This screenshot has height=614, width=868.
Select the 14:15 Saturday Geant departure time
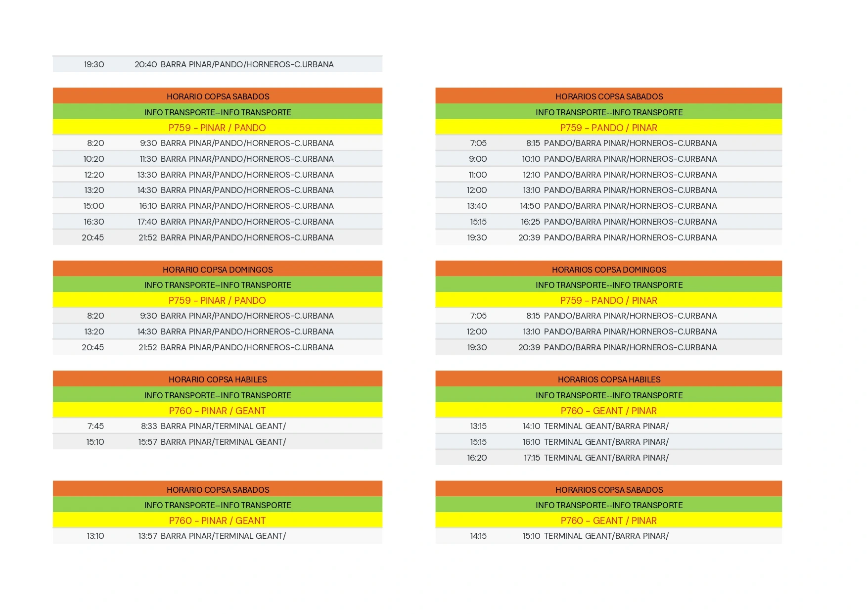(478, 536)
